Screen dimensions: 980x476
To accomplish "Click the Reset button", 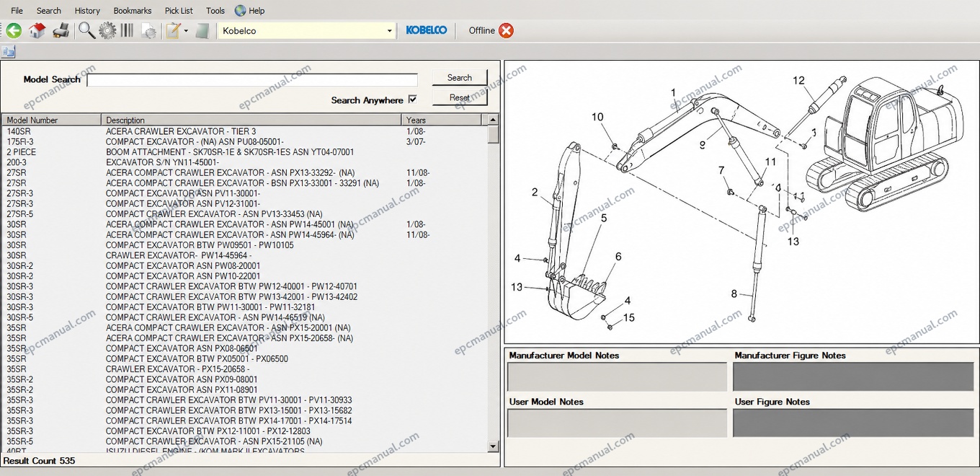I will tap(460, 97).
